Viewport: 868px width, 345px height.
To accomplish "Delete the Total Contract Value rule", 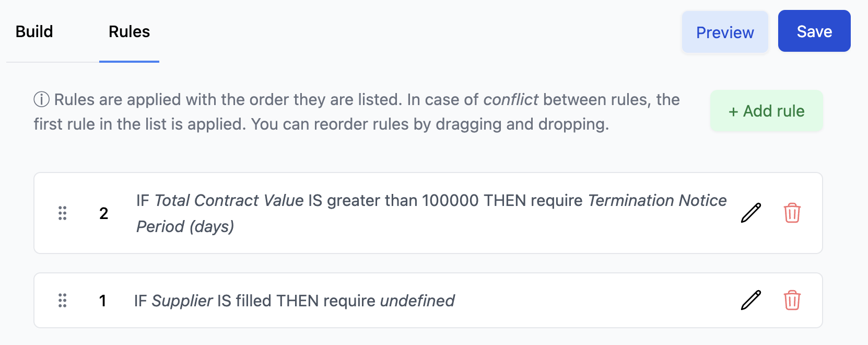I will [792, 213].
